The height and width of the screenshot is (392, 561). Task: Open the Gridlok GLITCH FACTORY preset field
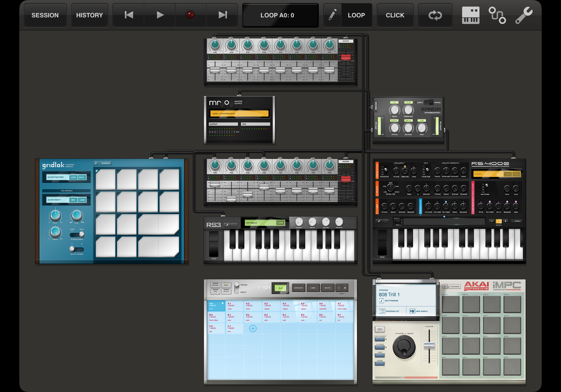click(58, 177)
